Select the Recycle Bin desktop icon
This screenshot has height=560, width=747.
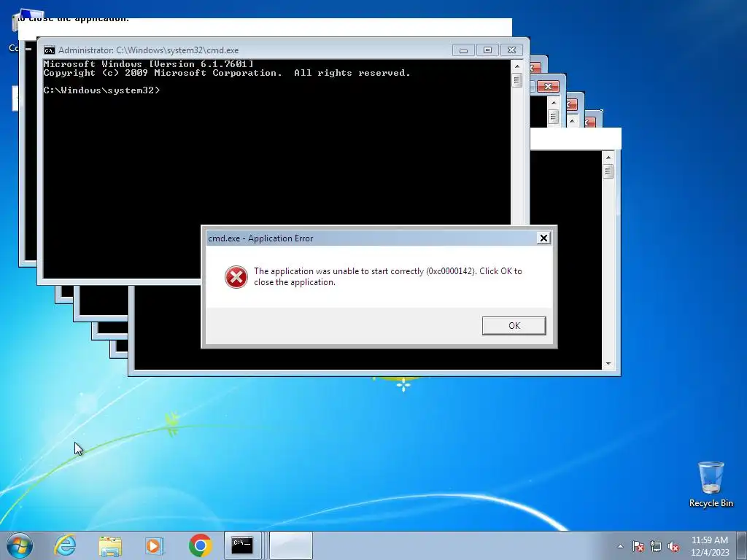(x=711, y=484)
